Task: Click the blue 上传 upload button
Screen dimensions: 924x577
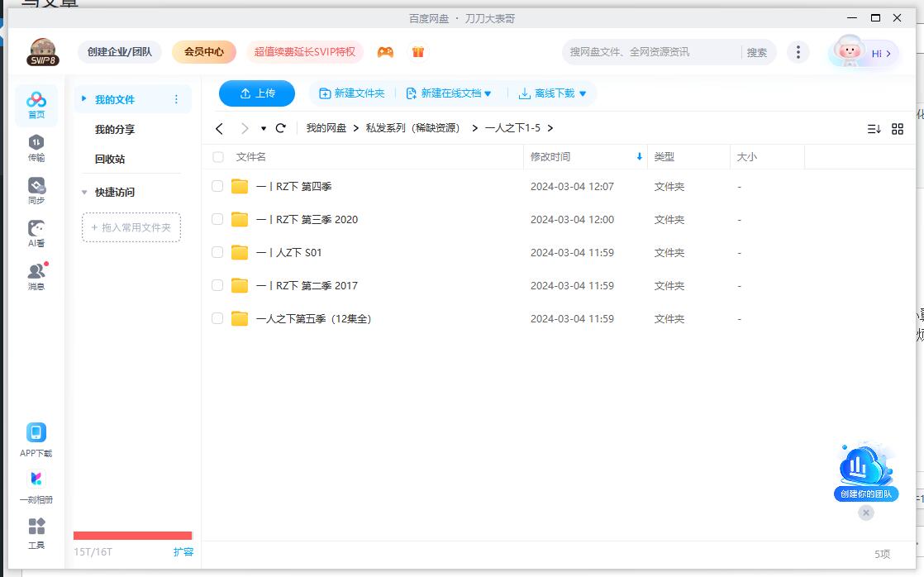Action: click(x=257, y=93)
